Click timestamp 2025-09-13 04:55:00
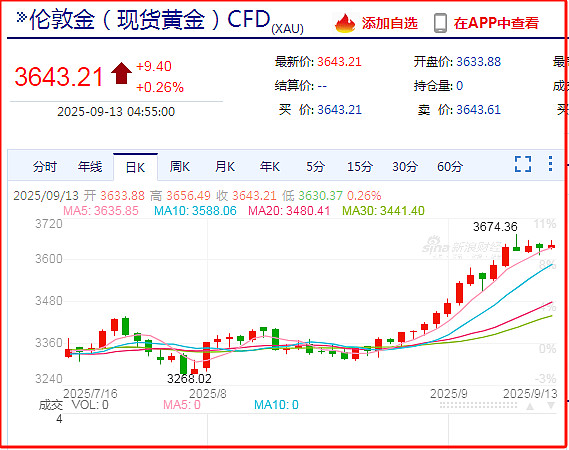 116,112
